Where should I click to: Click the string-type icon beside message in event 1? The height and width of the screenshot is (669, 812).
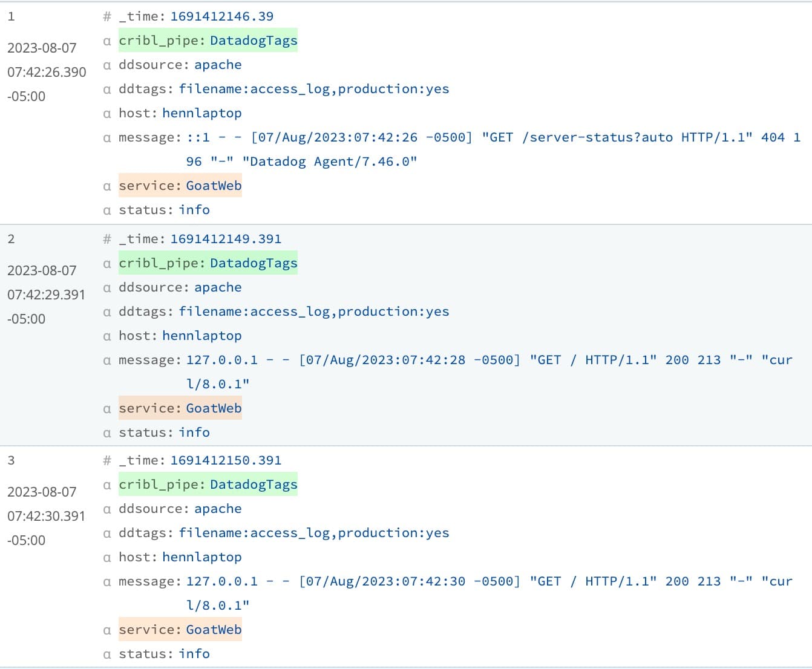pos(107,138)
